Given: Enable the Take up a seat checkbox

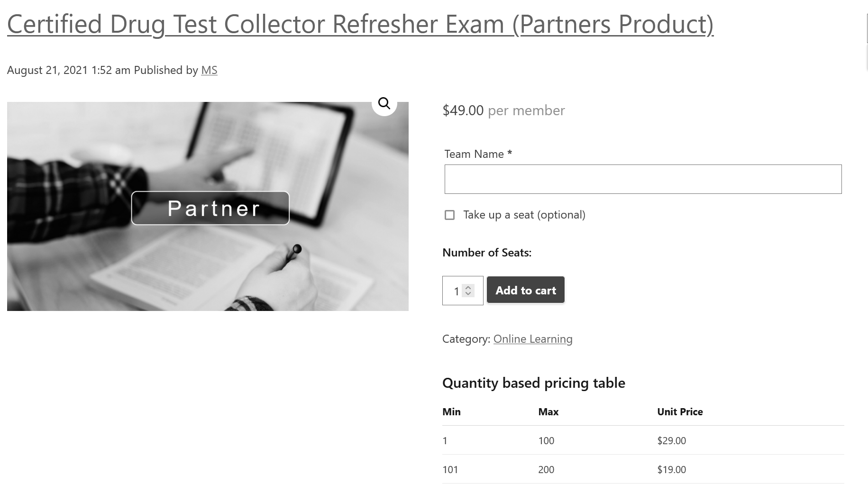Looking at the screenshot, I should pyautogui.click(x=449, y=215).
